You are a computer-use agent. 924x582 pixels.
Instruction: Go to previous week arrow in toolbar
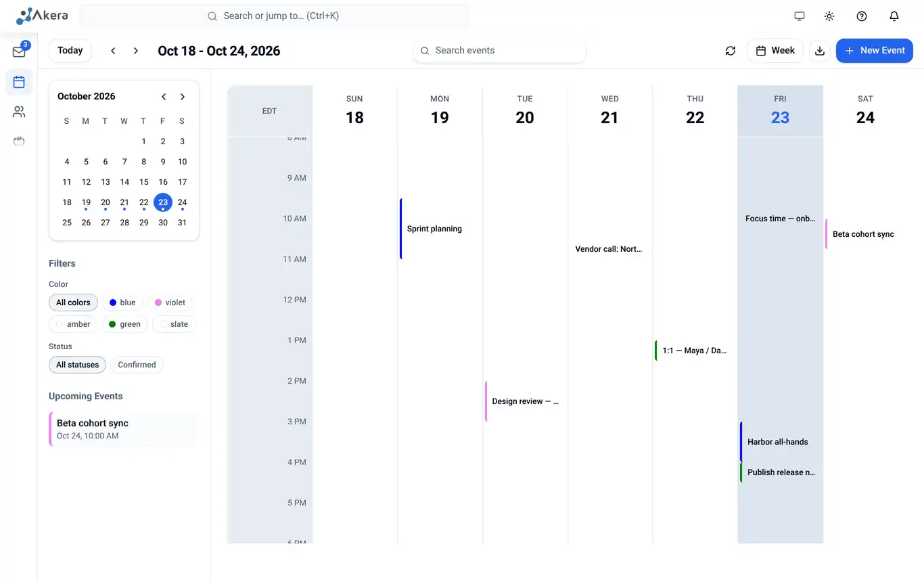coord(113,51)
